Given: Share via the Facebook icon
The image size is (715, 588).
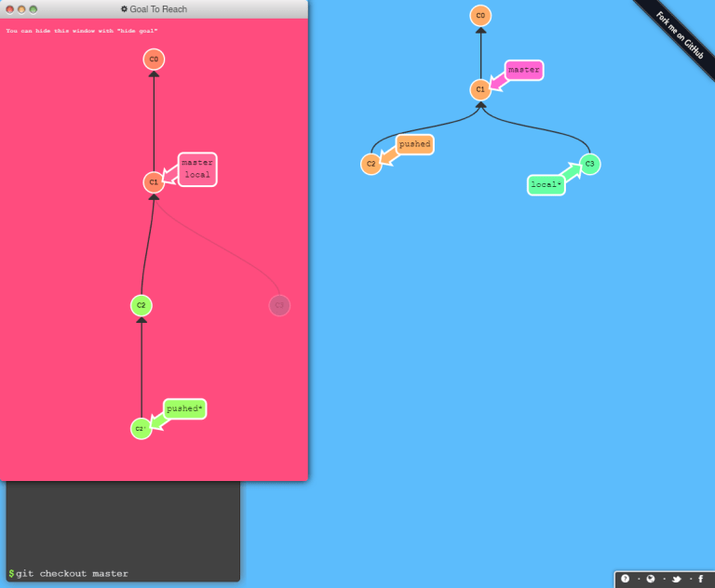Looking at the screenshot, I should [700, 579].
